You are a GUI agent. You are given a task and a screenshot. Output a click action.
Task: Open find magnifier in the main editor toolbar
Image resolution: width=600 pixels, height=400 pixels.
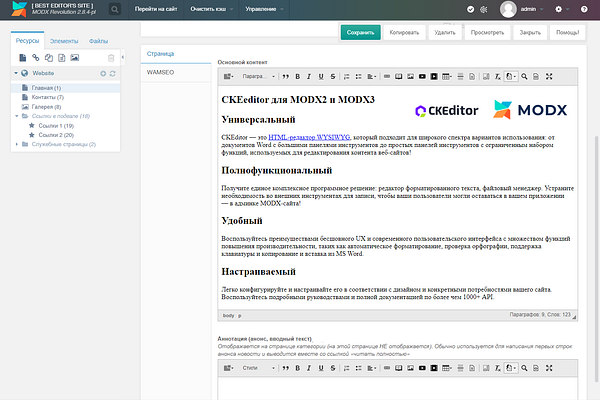pos(524,77)
